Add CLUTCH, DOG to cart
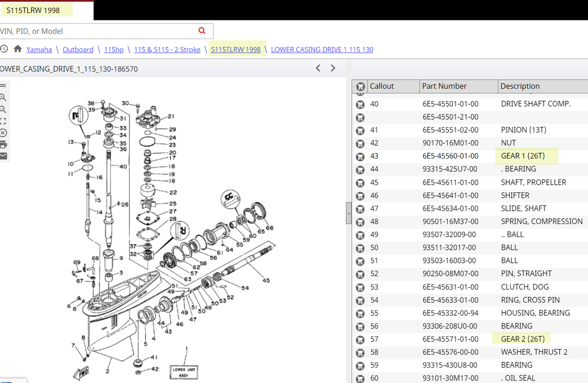The height and width of the screenshot is (383, 588). (360, 287)
